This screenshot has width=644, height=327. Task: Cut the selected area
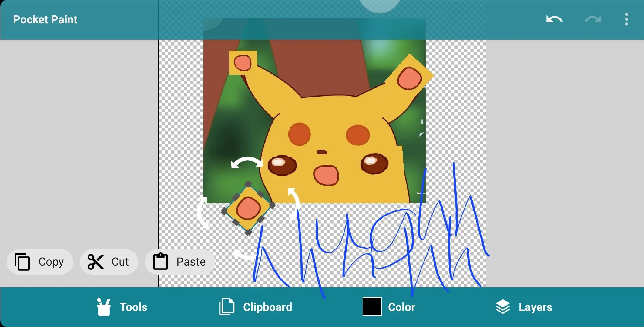(109, 262)
